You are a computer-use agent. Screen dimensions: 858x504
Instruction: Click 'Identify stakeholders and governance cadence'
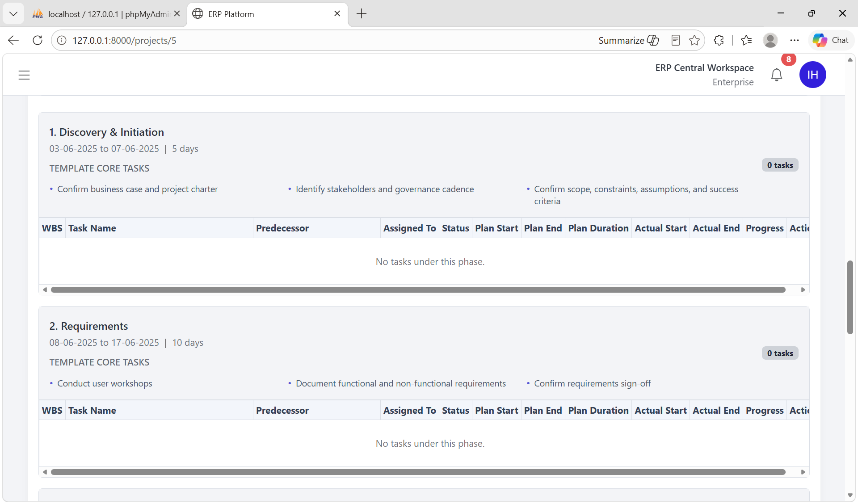click(385, 189)
